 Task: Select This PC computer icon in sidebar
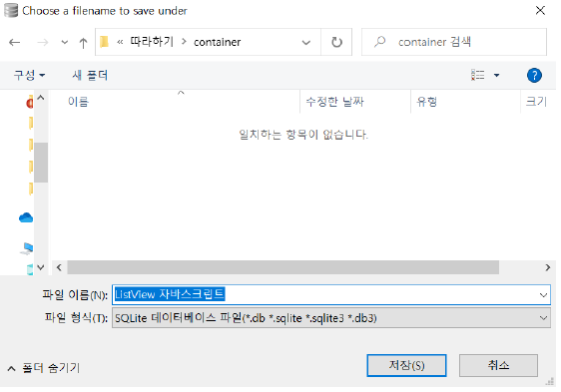(x=27, y=247)
